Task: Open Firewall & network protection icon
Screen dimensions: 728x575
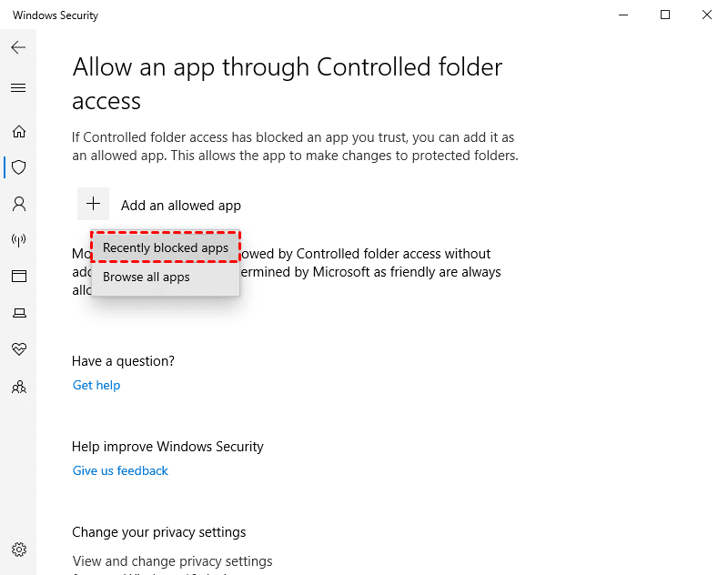Action: coord(18,240)
